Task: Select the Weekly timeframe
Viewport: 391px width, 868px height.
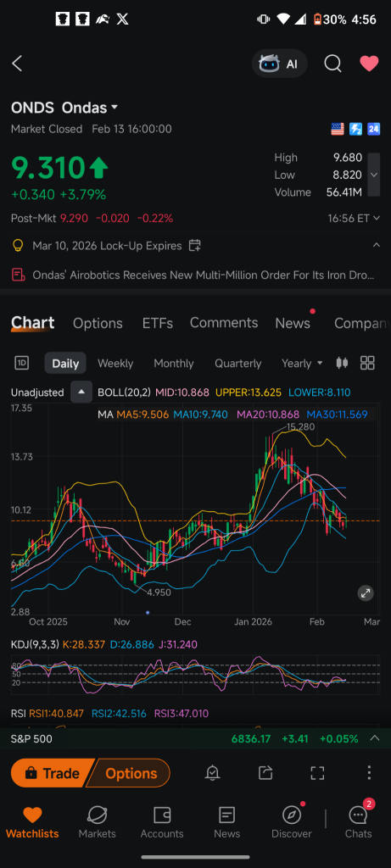Action: (115, 363)
